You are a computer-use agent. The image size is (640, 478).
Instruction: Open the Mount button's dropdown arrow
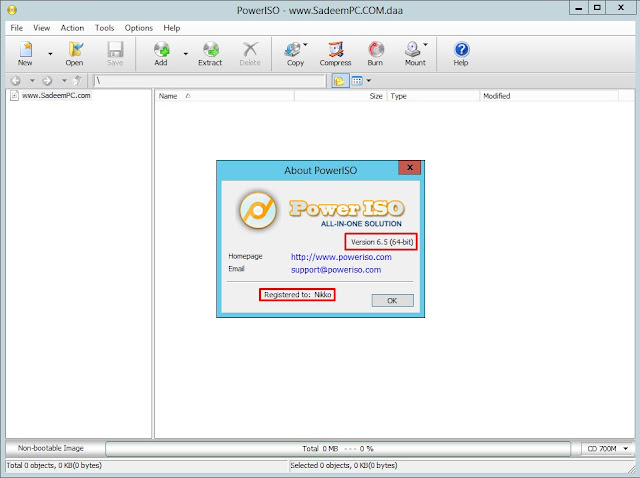pyautogui.click(x=425, y=44)
